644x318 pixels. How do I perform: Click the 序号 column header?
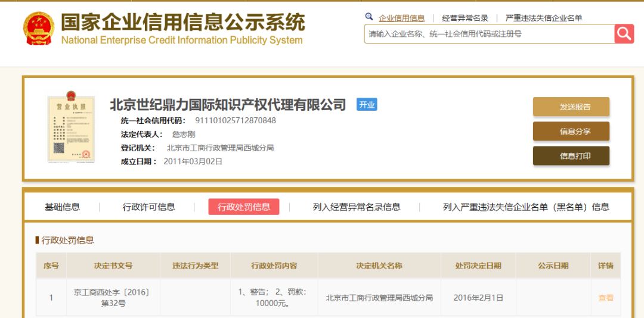[51, 266]
